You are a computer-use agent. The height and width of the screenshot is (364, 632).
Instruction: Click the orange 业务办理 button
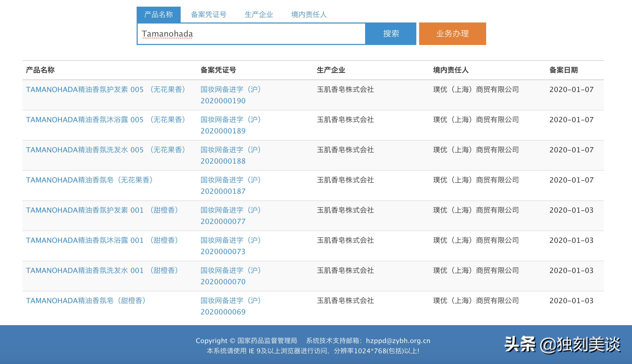click(452, 33)
